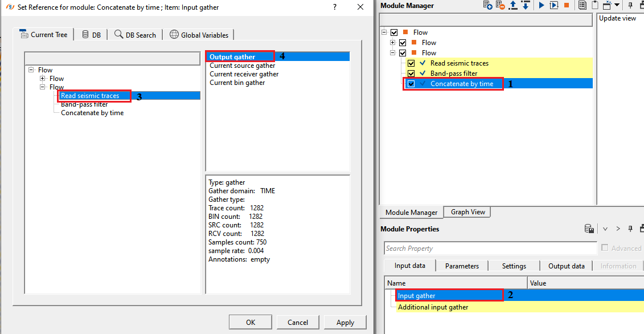Toggle the Concatenate by time module checkbox
Image resolution: width=644 pixels, height=334 pixels.
(411, 84)
